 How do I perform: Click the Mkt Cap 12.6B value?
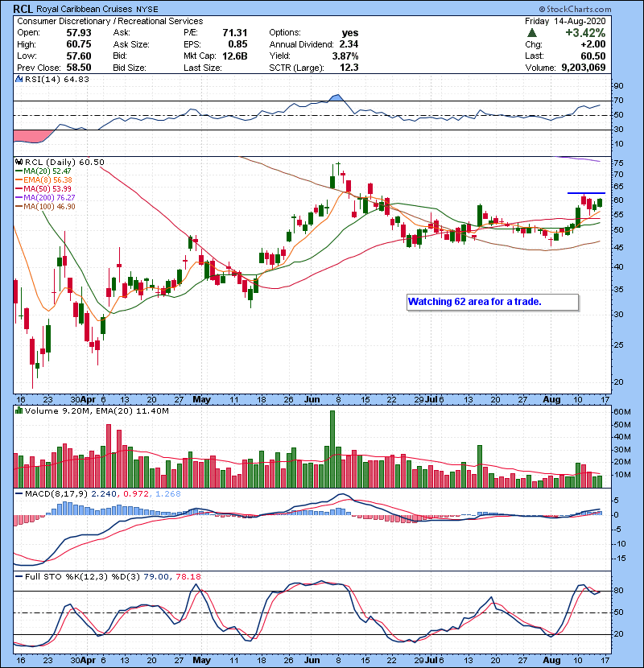(235, 56)
